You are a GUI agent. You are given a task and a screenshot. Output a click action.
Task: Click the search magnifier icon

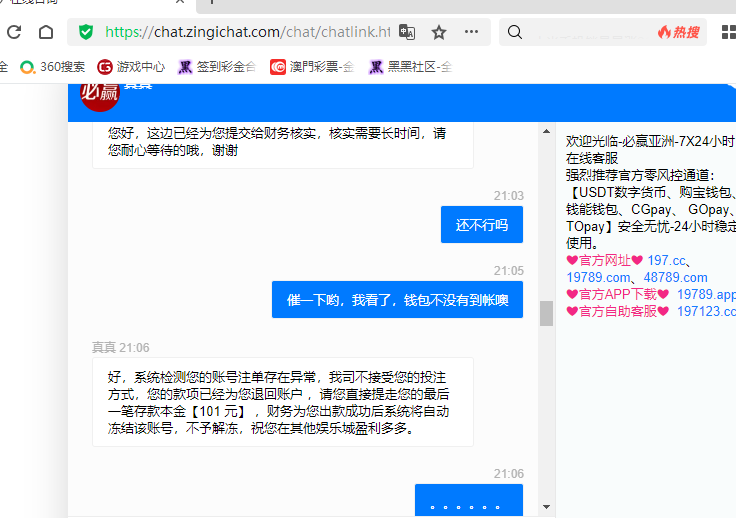(x=515, y=32)
